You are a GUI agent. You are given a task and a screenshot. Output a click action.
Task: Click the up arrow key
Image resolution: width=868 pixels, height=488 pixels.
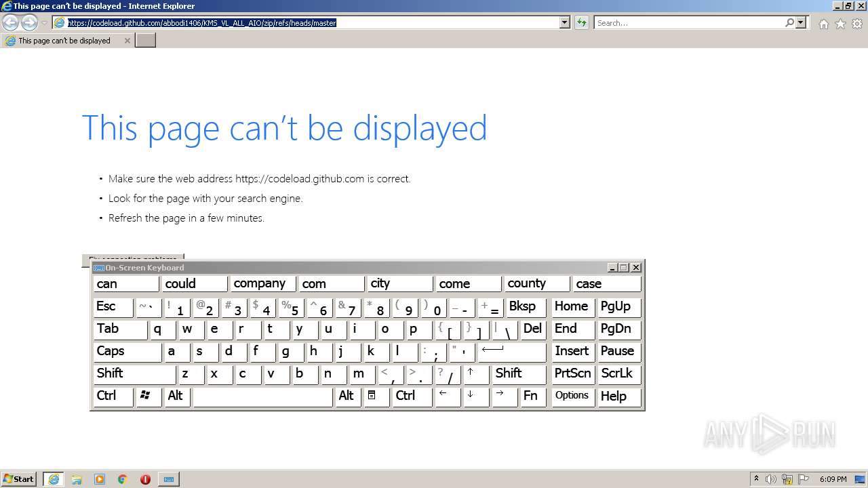pyautogui.click(x=476, y=374)
